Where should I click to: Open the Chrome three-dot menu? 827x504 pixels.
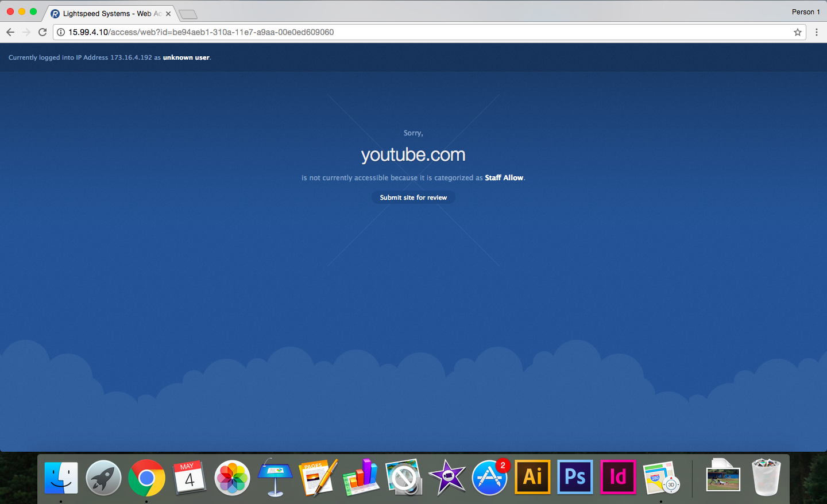(x=816, y=32)
